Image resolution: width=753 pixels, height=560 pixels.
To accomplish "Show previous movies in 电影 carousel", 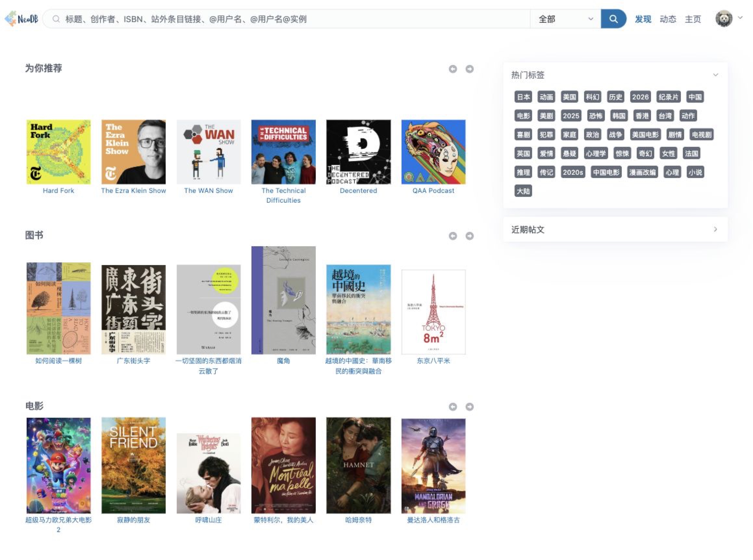I will pyautogui.click(x=453, y=406).
